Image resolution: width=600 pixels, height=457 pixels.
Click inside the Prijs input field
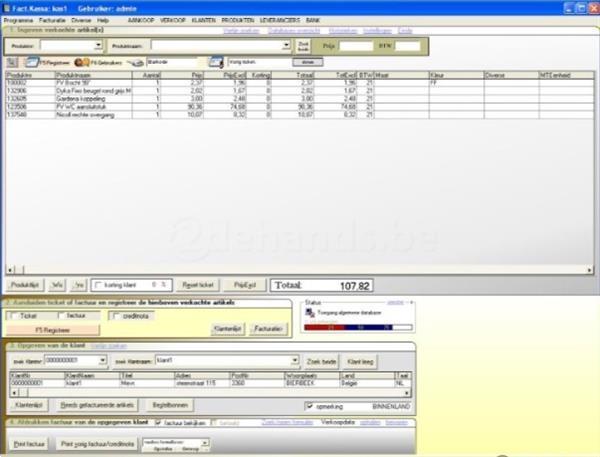coord(356,46)
